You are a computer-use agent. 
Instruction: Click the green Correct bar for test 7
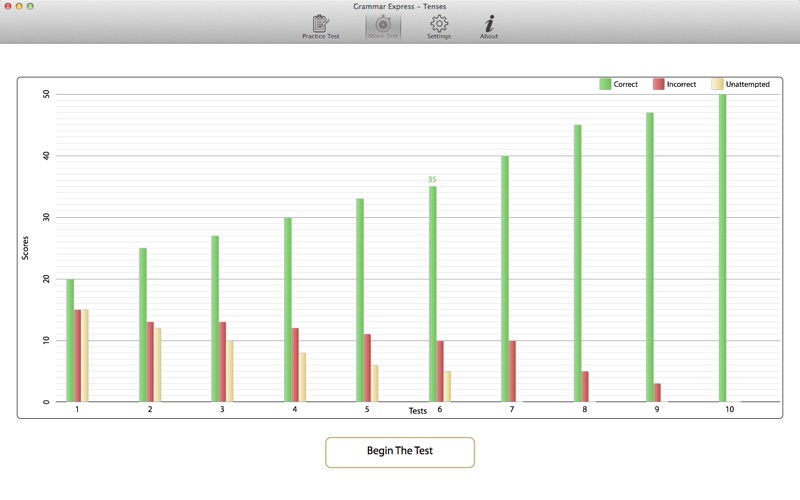coord(505,279)
